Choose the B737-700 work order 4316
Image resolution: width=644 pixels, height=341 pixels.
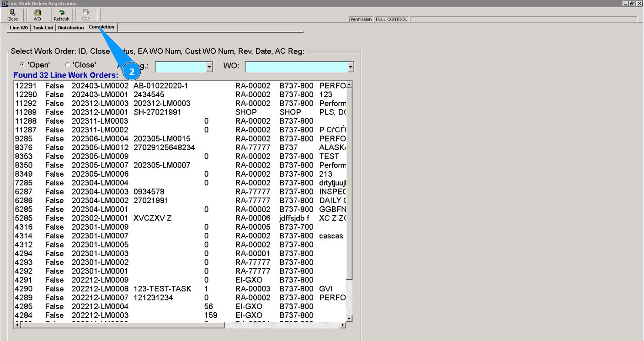(180, 227)
